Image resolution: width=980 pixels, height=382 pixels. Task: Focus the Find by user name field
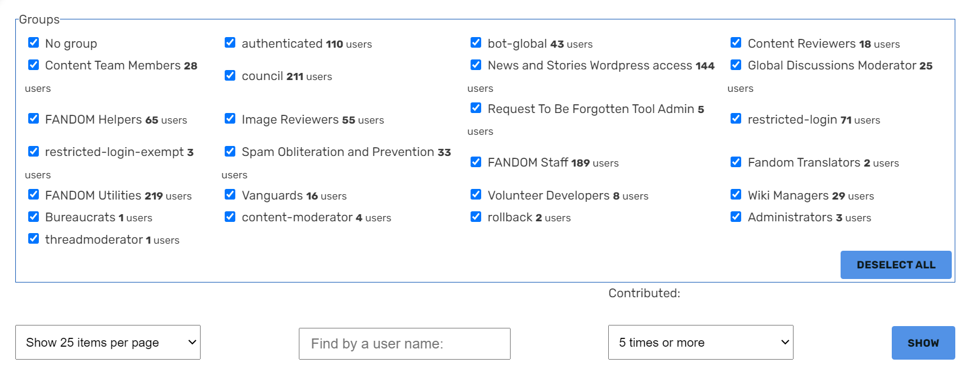(x=404, y=344)
